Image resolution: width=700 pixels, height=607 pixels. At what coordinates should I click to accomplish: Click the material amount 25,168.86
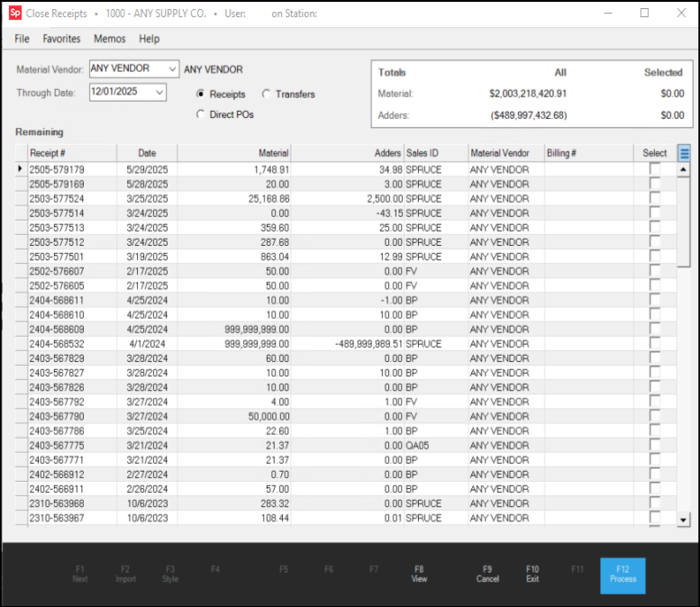[268, 199]
